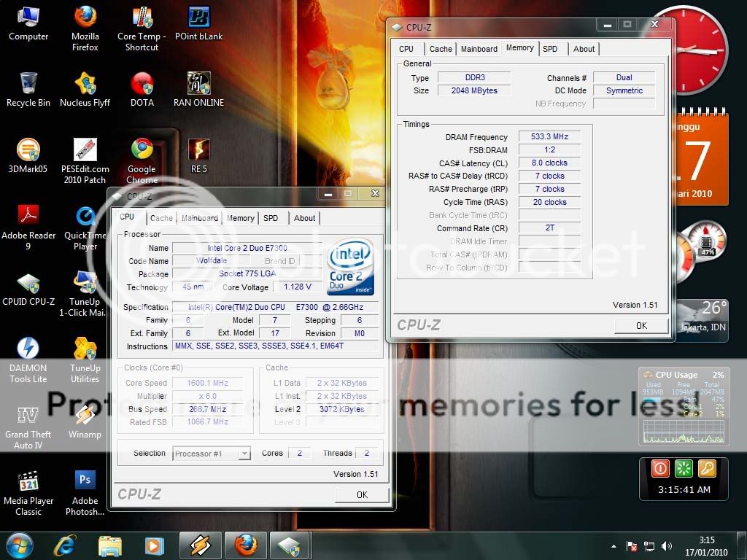Click the Jakarta weather gadget

703,320
